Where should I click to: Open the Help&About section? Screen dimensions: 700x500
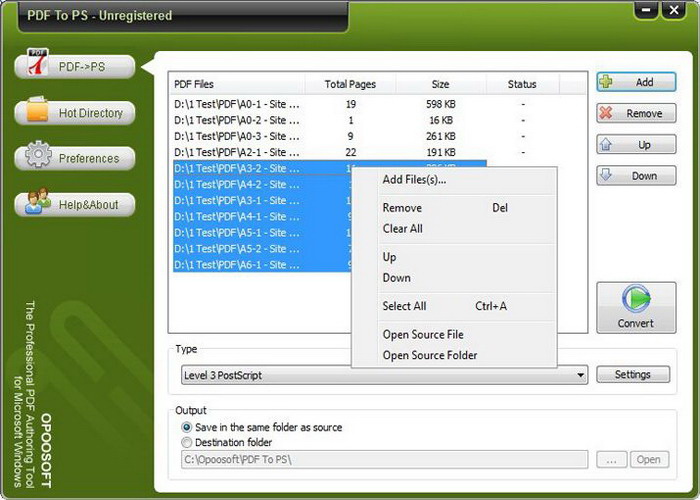point(75,205)
